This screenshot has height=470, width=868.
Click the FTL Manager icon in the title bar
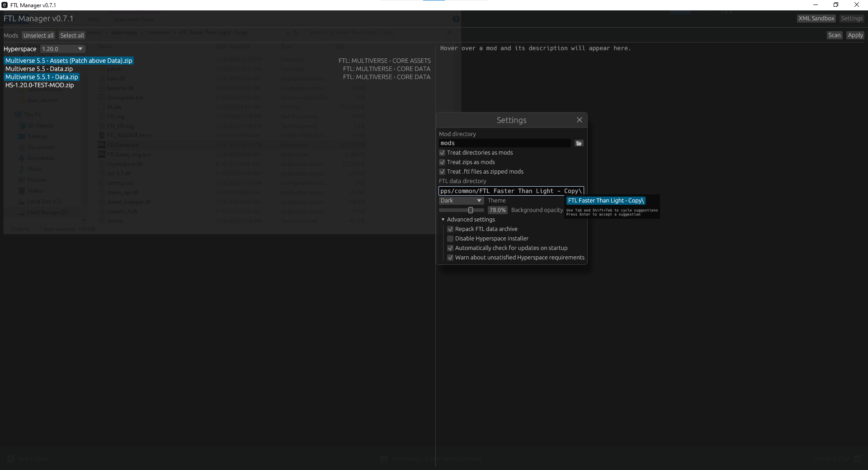5,5
